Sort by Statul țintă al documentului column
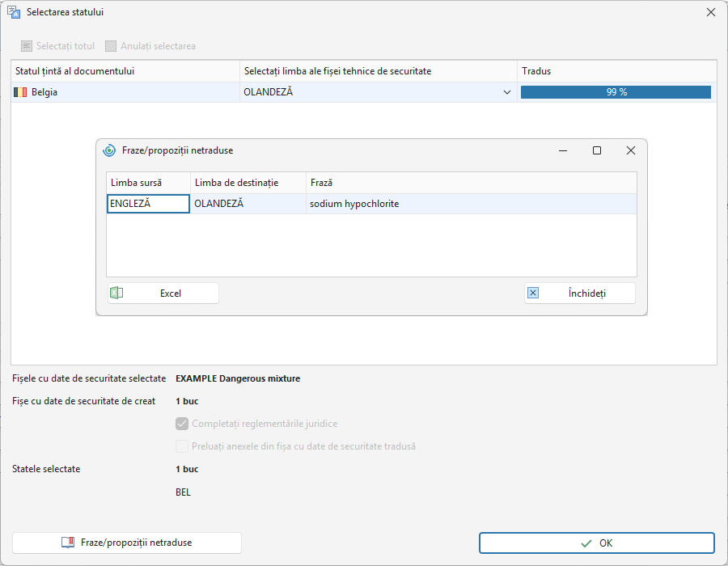This screenshot has width=728, height=566. [x=125, y=71]
